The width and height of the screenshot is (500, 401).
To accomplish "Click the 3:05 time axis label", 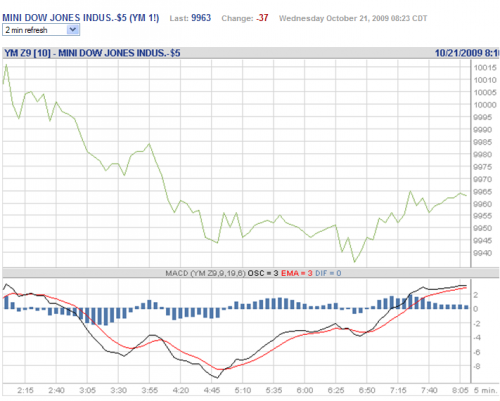I will 87,390.
